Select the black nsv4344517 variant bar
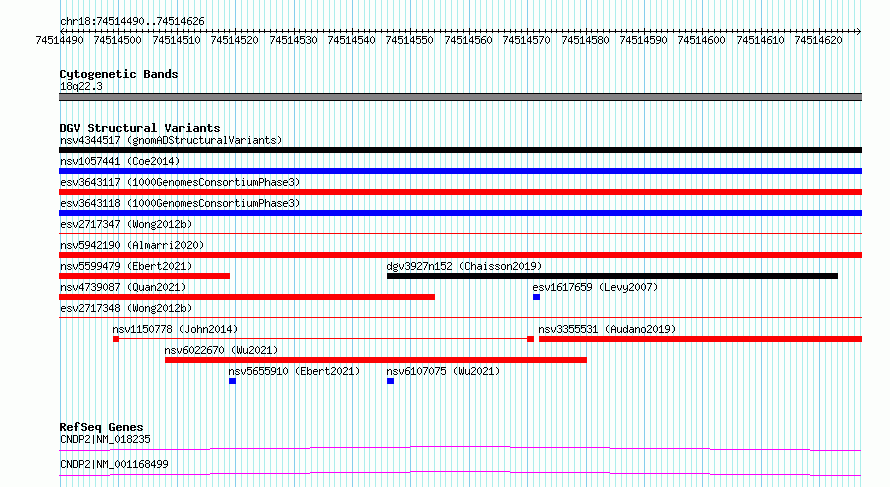Viewport: 890px width, 487px height. point(460,150)
